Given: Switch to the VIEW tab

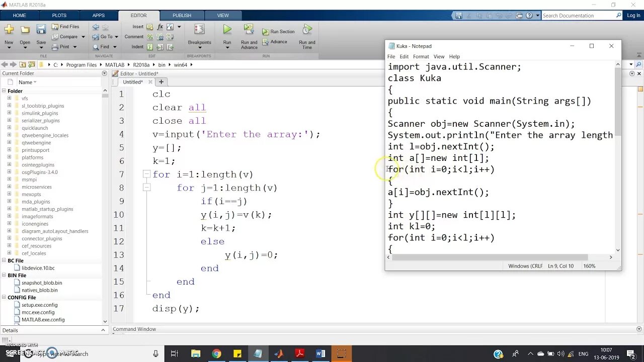Looking at the screenshot, I should [223, 16].
